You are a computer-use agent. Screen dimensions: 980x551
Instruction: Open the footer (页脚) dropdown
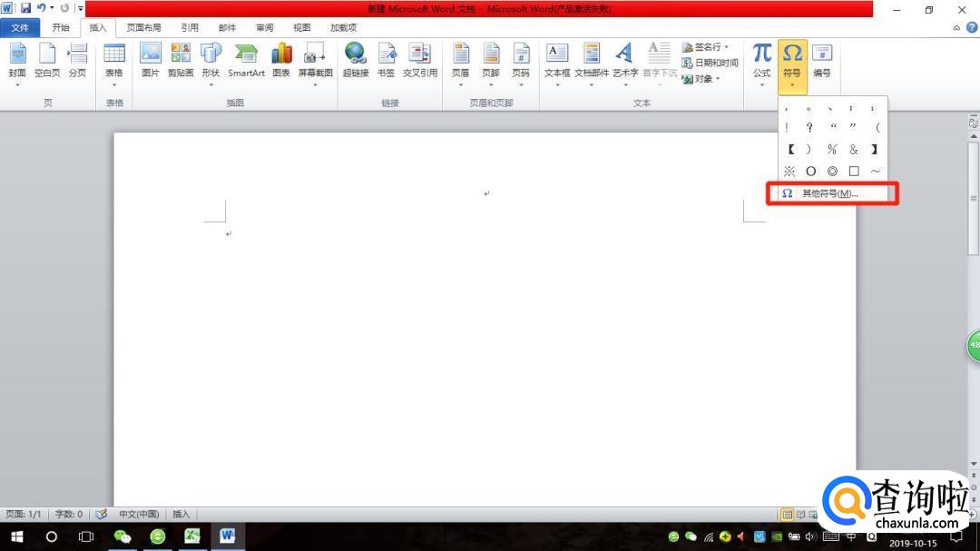click(491, 63)
